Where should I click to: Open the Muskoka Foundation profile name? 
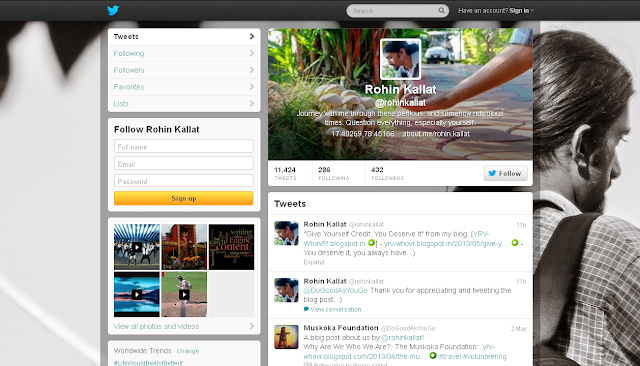[341, 328]
